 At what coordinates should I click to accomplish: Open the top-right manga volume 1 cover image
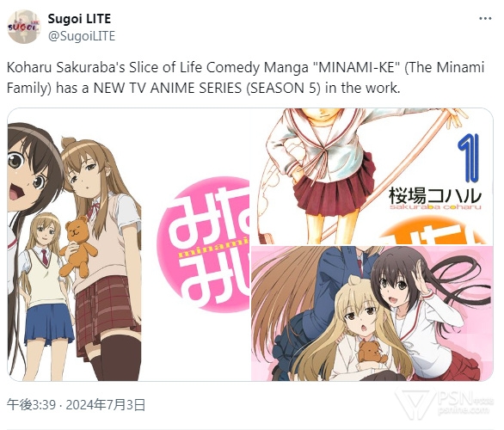pyautogui.click(x=372, y=176)
